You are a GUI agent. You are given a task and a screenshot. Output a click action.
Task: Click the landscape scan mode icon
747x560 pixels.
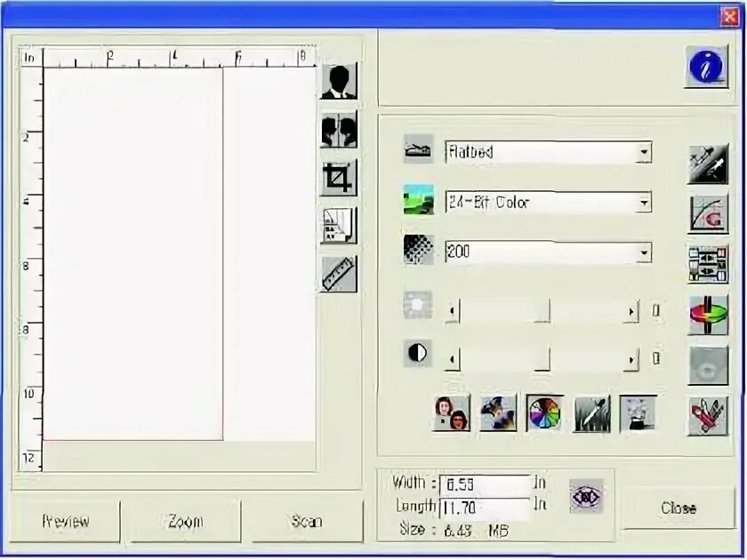(x=418, y=200)
